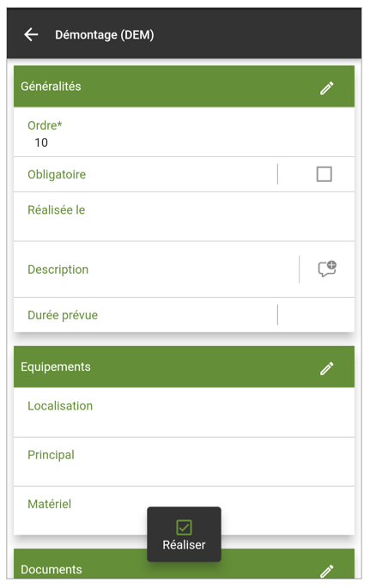The image size is (370, 588).
Task: Toggle the Obligatoire checkbox
Action: pos(325,174)
